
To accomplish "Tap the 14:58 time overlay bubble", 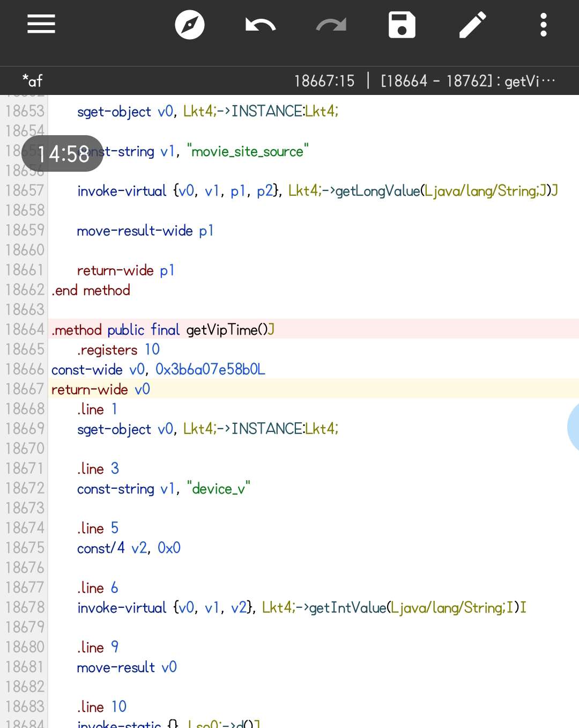I will click(63, 154).
